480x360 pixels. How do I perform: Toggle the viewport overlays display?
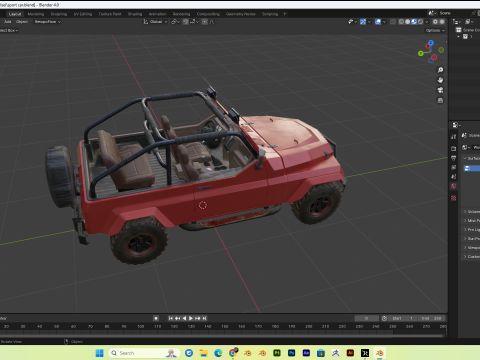378,22
